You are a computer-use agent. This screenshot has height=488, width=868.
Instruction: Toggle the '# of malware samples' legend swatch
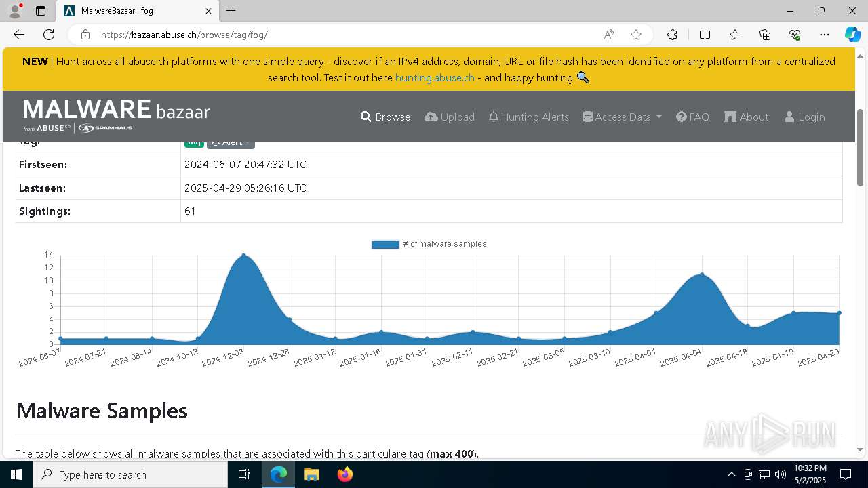tap(385, 244)
